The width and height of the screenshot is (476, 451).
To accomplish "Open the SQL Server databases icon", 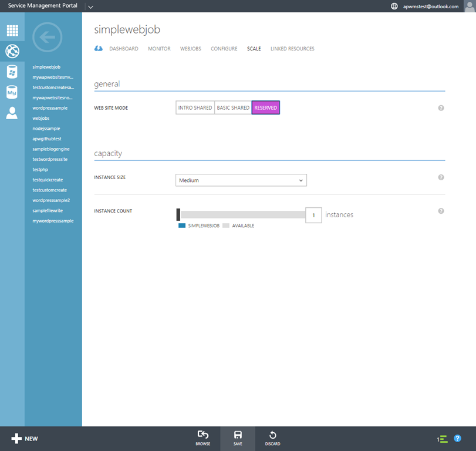I will point(12,72).
